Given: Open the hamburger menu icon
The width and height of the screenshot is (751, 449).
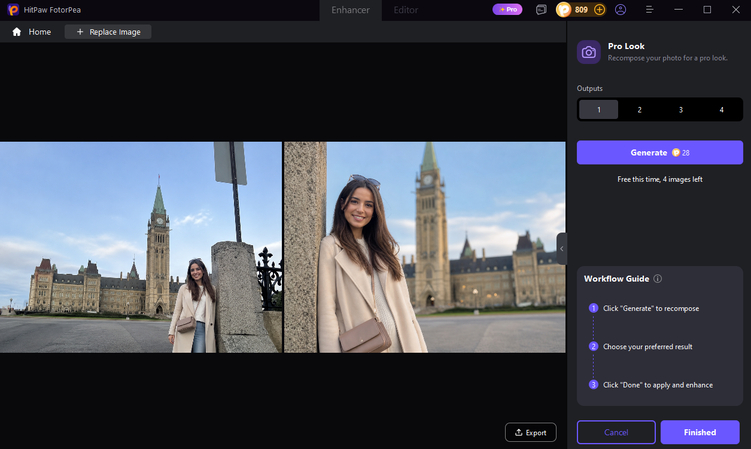Looking at the screenshot, I should [x=649, y=10].
